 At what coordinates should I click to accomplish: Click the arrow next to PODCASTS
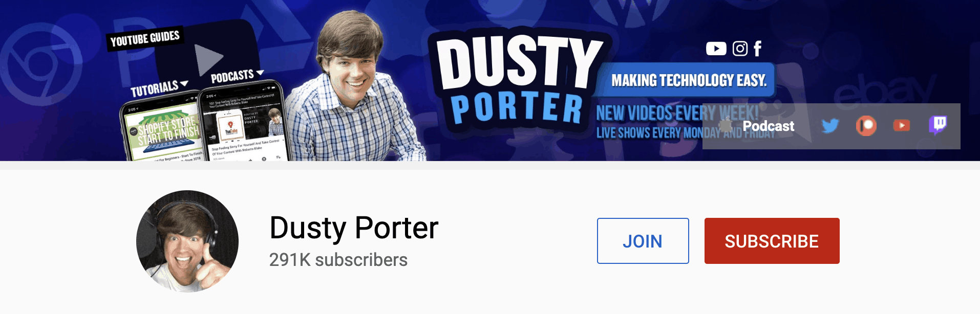pyautogui.click(x=260, y=73)
